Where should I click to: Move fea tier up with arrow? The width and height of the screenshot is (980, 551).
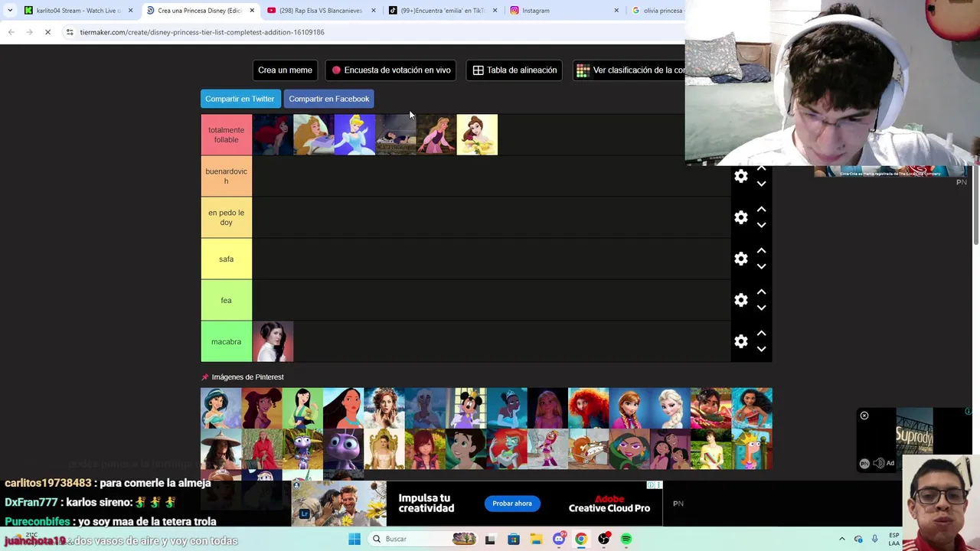point(761,292)
